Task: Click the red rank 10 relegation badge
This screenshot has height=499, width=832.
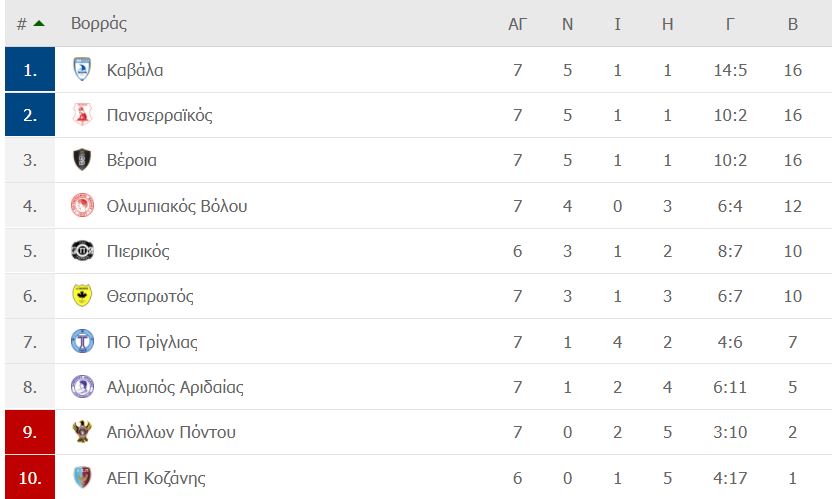Action: 30,477
